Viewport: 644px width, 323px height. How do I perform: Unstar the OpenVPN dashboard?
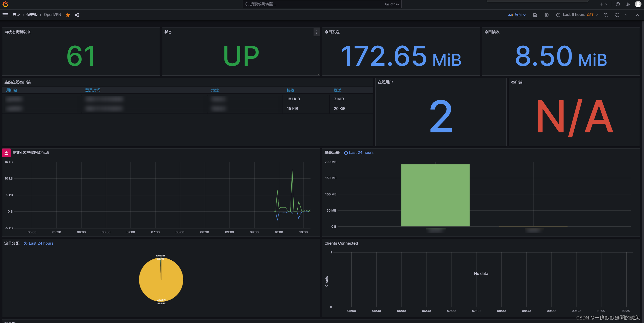68,15
